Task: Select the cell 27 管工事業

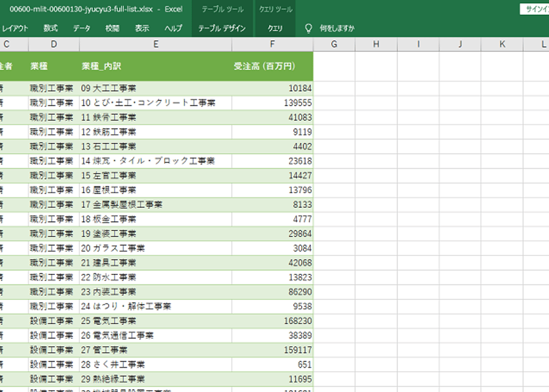Action: point(156,350)
